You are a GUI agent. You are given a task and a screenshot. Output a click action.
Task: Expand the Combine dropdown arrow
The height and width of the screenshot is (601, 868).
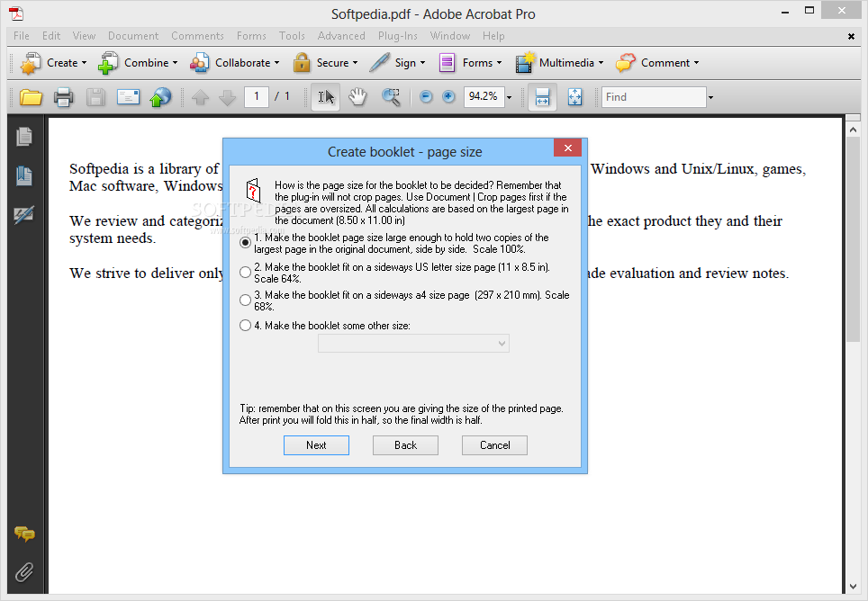[175, 63]
